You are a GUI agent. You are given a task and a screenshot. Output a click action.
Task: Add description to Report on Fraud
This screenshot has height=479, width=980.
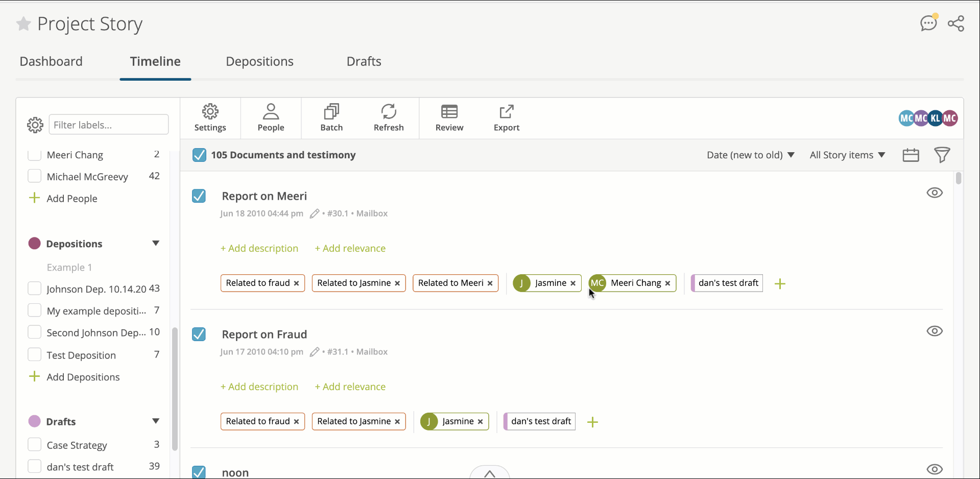(259, 387)
